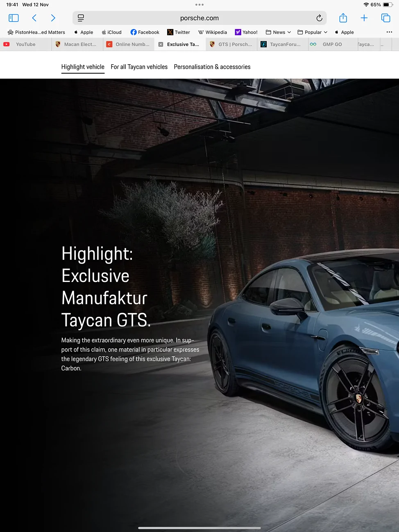The image size is (399, 532).
Task: Show the Safari sidebar
Action: pos(14,18)
